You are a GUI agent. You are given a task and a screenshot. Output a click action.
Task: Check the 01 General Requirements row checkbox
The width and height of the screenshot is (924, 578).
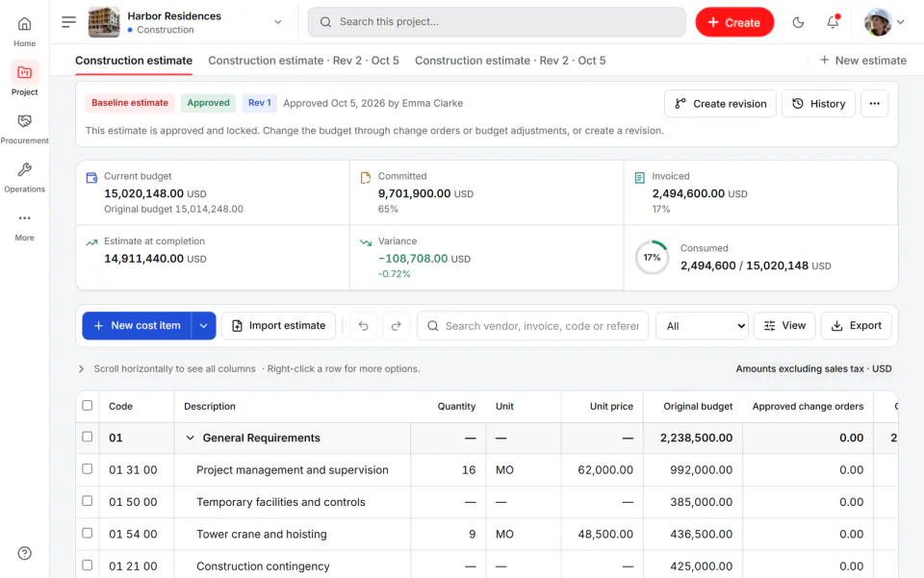(x=88, y=437)
